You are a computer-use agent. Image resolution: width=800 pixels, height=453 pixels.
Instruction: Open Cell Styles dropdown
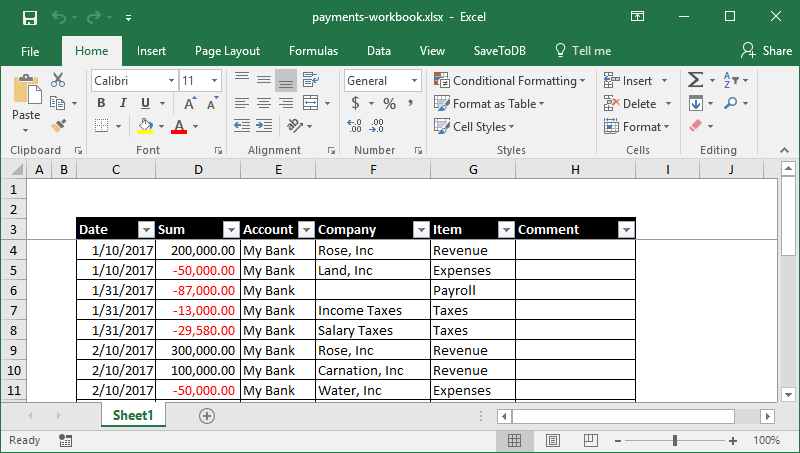coord(474,127)
